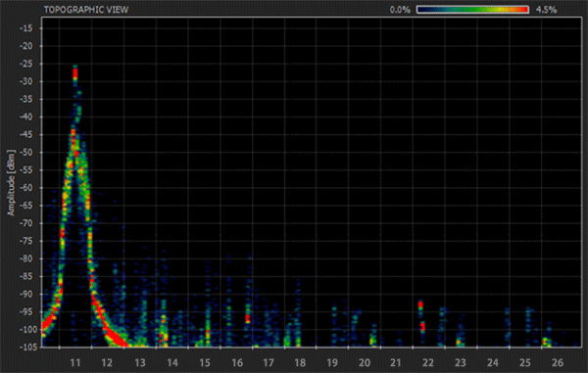Click frequency axis label 15

[205, 362]
